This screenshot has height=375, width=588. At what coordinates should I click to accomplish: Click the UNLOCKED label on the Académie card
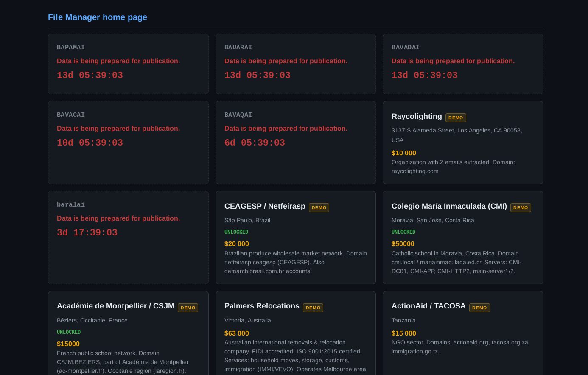(x=69, y=332)
